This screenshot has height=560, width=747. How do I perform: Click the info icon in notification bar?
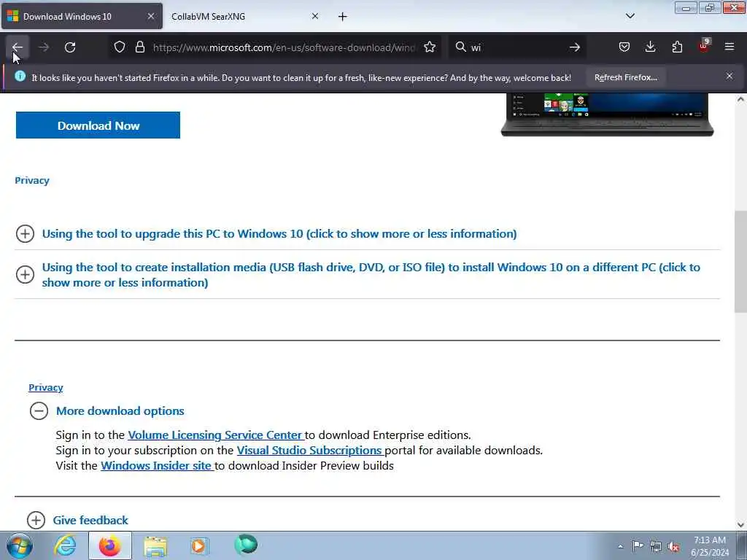pos(20,76)
